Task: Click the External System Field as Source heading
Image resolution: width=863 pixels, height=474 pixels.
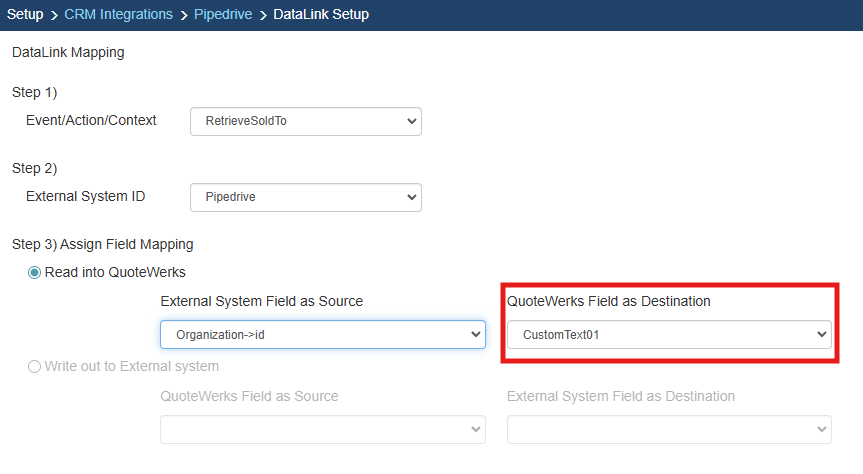Action: pos(261,301)
